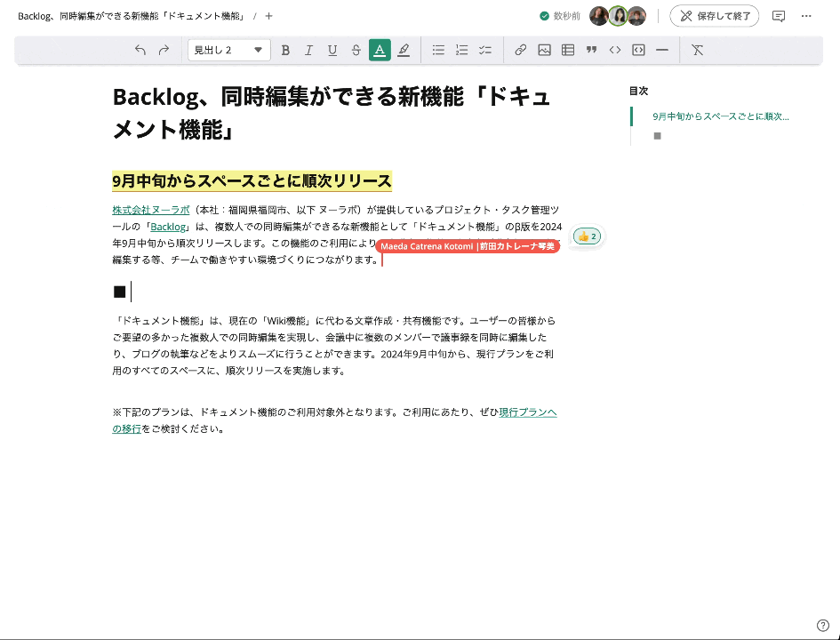Open the 見出し2 heading style dropdown
Viewport: 840px width, 640px height.
(229, 50)
